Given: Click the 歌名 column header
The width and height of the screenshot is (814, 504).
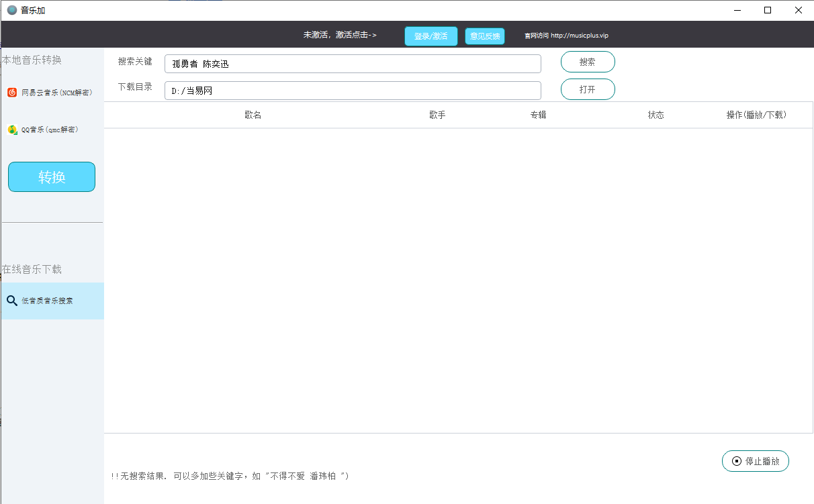Looking at the screenshot, I should click(x=254, y=115).
